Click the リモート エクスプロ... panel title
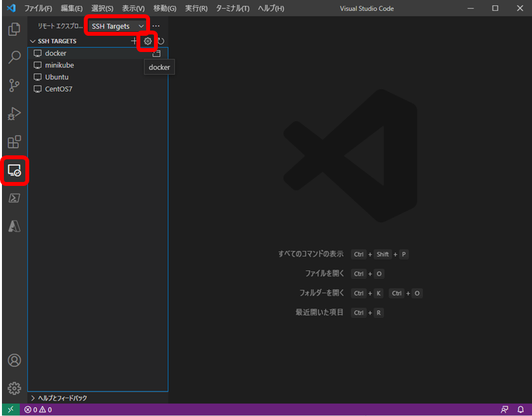 60,26
